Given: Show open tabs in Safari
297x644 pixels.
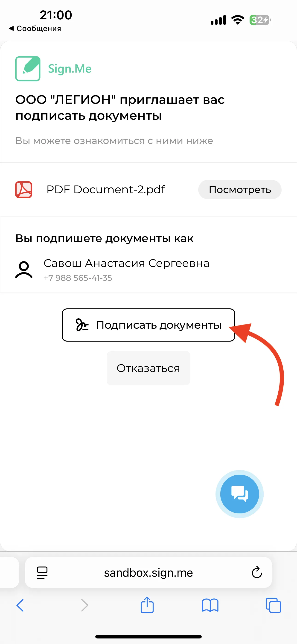Looking at the screenshot, I should (273, 605).
